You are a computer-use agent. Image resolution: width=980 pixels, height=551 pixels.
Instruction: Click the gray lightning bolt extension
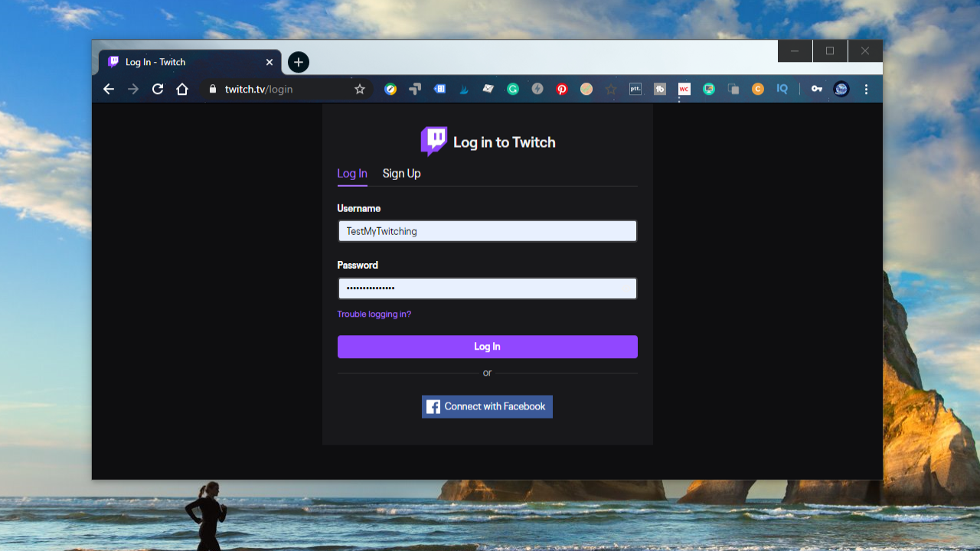click(537, 89)
